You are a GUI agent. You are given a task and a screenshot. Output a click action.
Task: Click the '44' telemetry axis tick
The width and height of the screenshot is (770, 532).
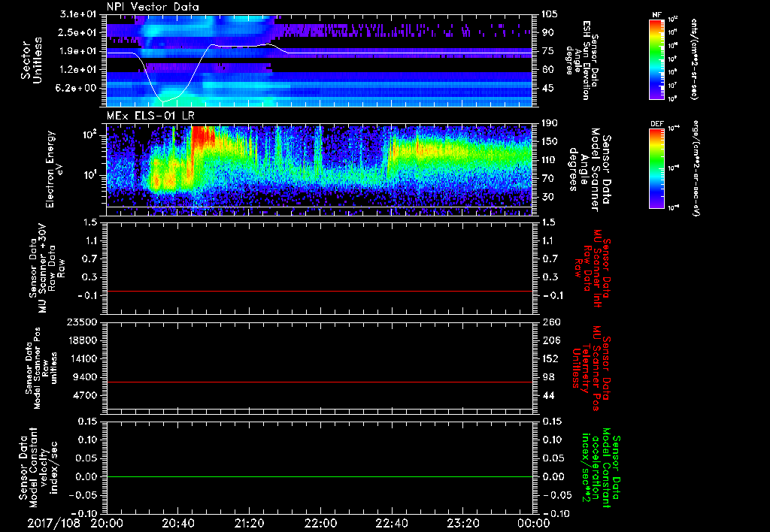547,395
